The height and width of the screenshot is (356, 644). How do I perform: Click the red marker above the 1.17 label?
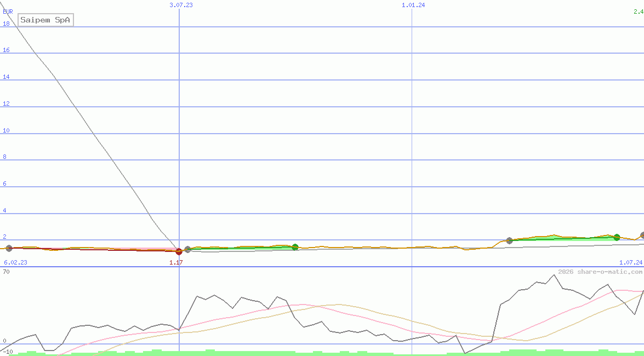click(179, 251)
